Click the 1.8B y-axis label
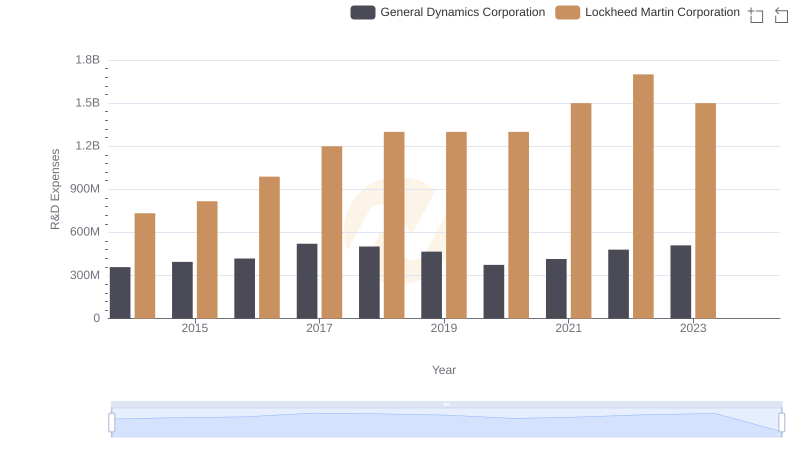The width and height of the screenshot is (800, 461). [87, 60]
